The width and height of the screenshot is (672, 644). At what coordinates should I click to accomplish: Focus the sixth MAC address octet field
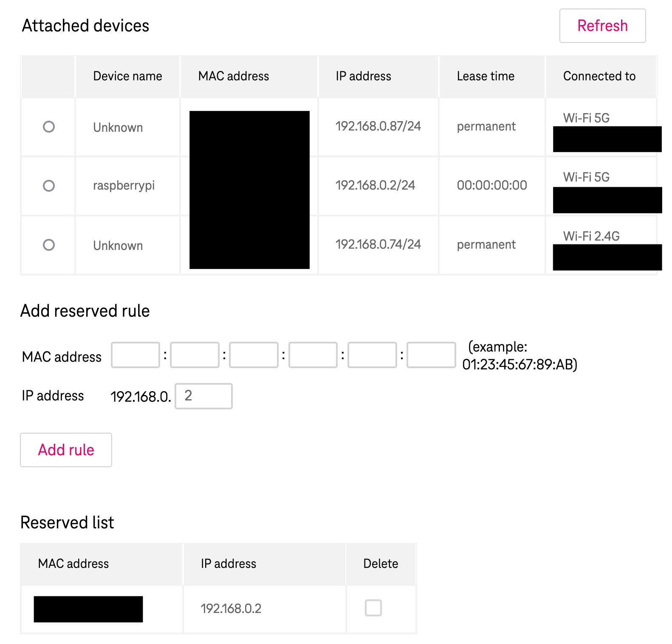pyautogui.click(x=431, y=355)
